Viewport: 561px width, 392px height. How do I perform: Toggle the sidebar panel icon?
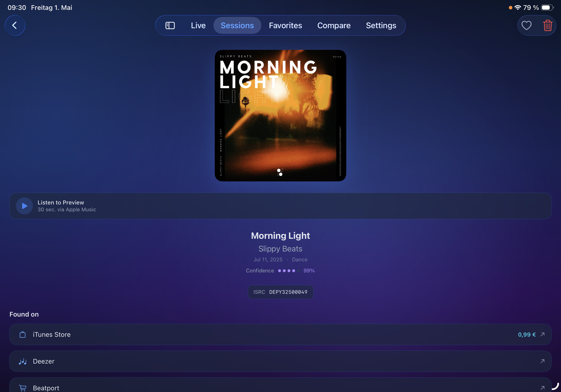point(170,25)
